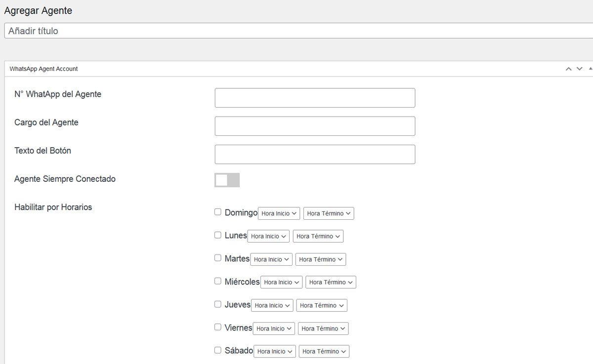Open Lunes Hora Término dropdown

(x=318, y=236)
